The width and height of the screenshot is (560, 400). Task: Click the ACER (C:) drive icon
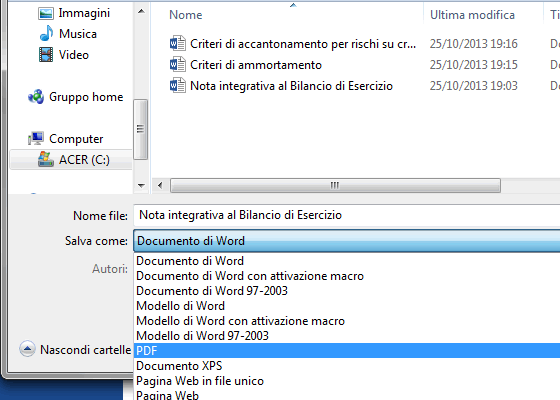tap(46, 159)
